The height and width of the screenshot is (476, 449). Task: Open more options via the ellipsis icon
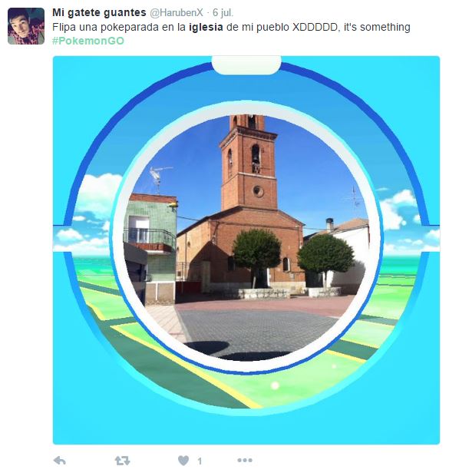[245, 461]
